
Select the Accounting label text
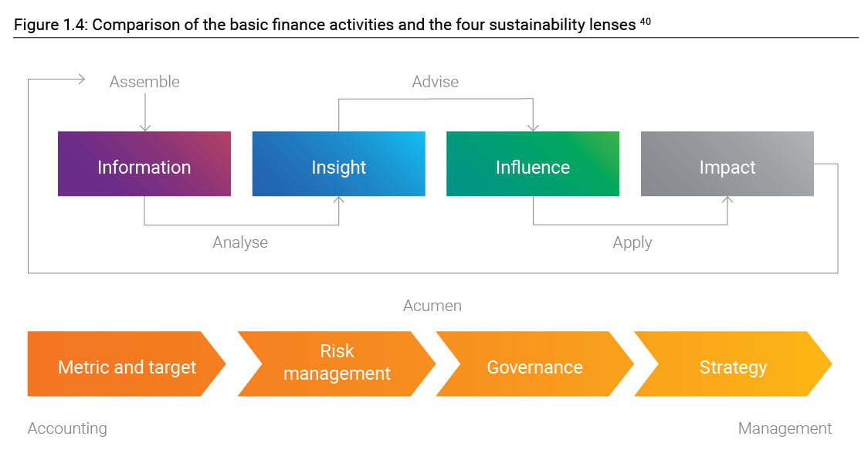pos(67,428)
